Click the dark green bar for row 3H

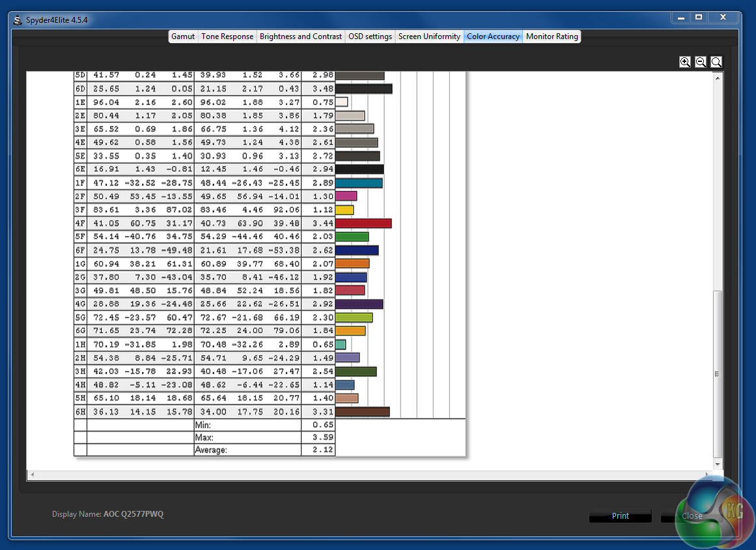[356, 371]
